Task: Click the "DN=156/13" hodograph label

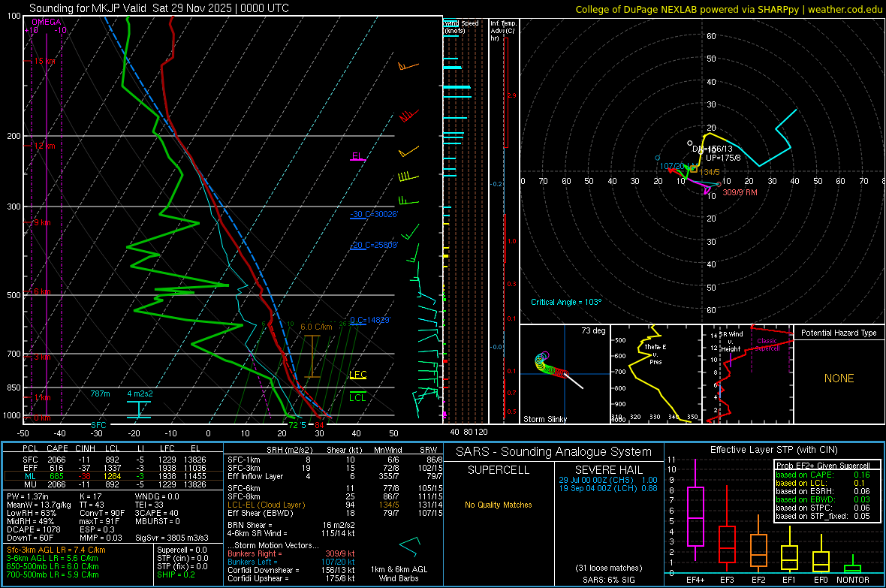Action: [x=713, y=149]
